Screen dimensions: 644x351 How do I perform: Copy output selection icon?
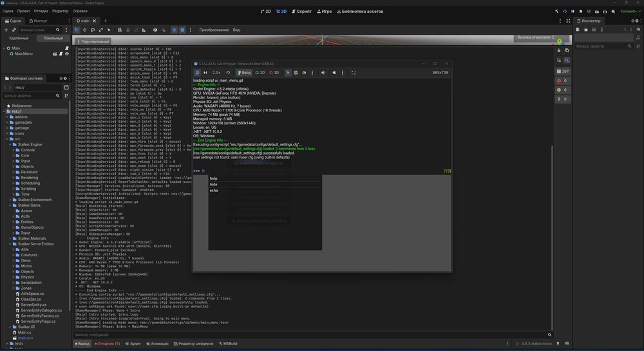(567, 50)
